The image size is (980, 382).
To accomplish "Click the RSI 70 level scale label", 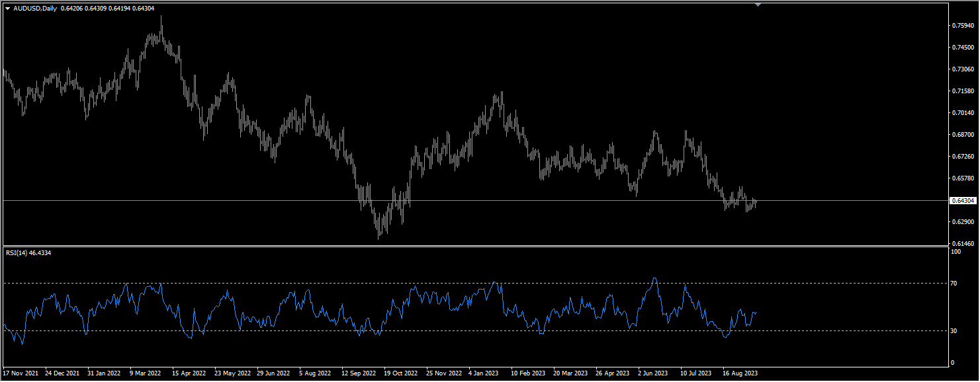I will click(954, 283).
